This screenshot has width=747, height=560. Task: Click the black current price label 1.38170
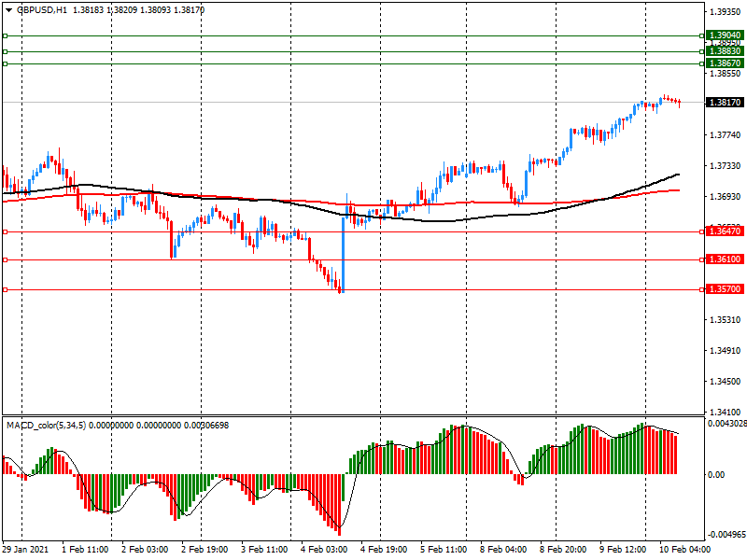click(x=725, y=102)
